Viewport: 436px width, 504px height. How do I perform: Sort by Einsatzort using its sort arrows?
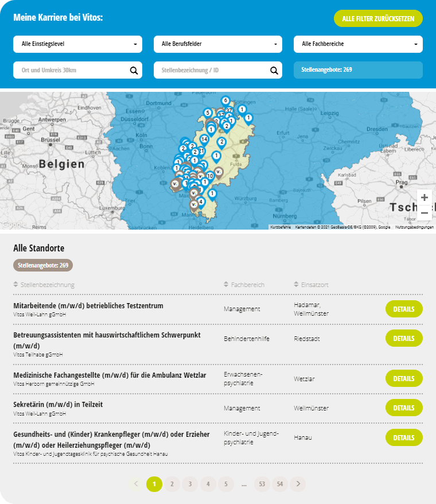[296, 285]
